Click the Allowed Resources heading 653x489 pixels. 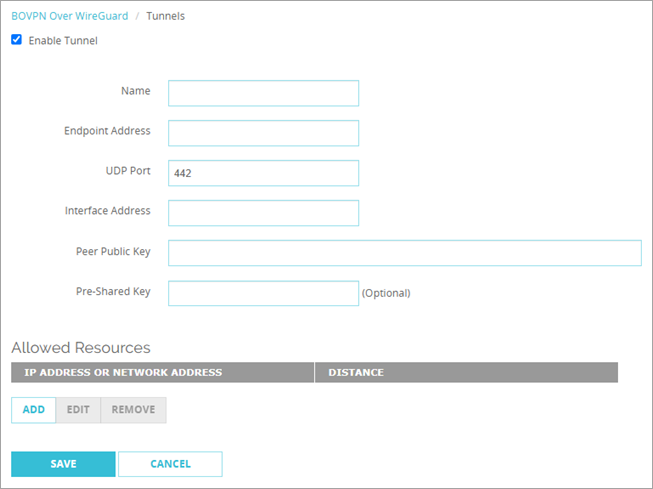pyautogui.click(x=81, y=348)
